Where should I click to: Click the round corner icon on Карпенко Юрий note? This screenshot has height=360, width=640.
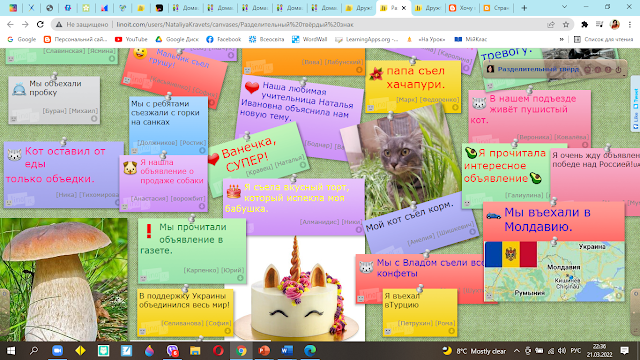(x=240, y=278)
